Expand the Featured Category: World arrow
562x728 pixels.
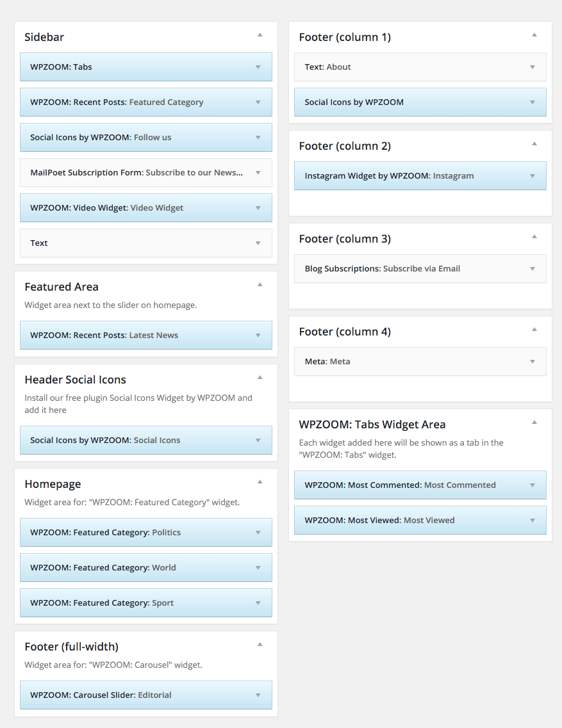258,569
